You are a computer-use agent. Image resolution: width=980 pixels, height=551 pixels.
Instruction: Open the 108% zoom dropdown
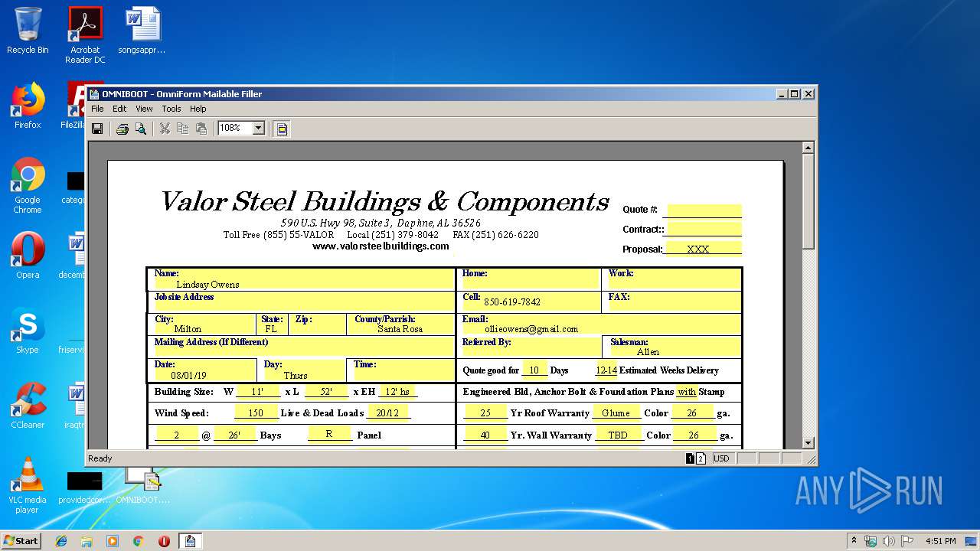[x=258, y=129]
